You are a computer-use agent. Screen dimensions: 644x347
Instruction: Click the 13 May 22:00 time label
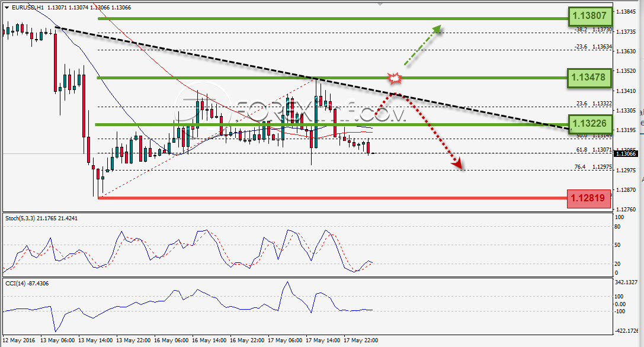[x=133, y=340]
